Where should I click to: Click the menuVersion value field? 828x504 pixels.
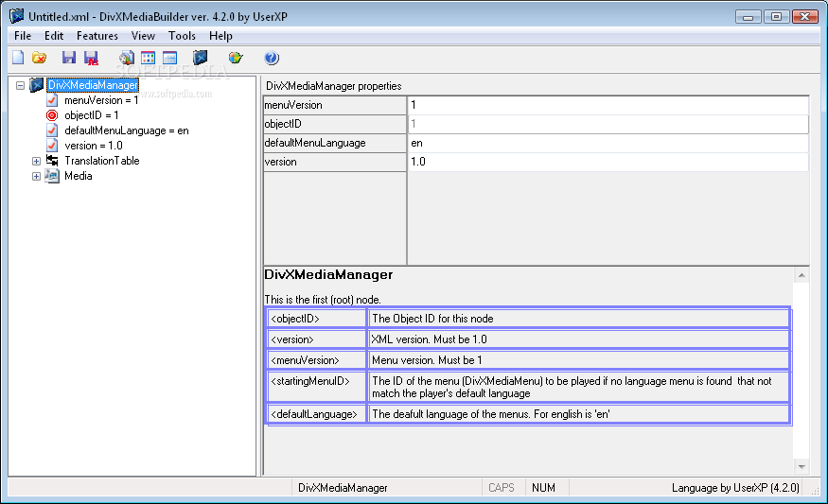point(608,105)
